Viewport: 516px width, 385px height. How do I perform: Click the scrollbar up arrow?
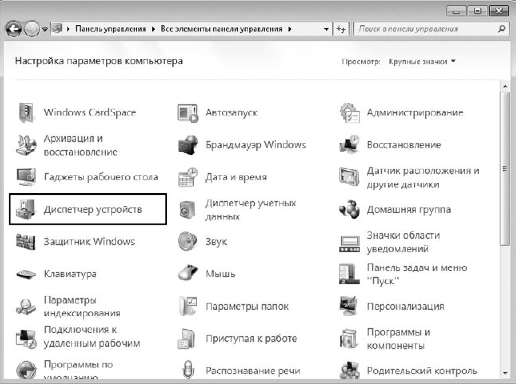(x=505, y=86)
